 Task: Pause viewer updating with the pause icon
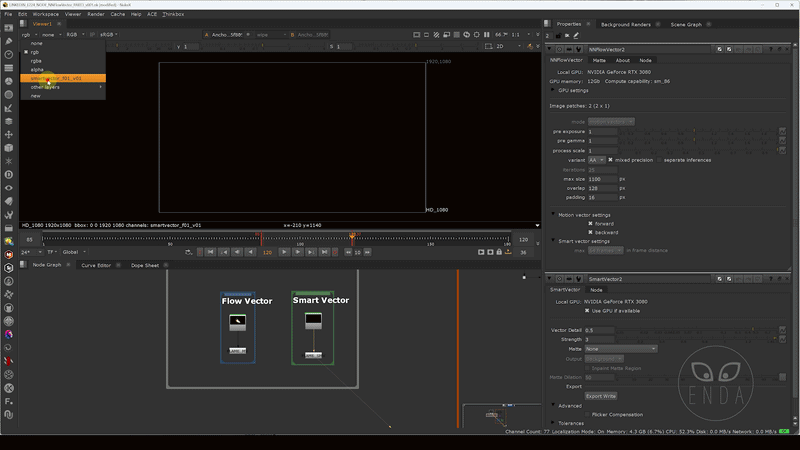click(x=487, y=35)
